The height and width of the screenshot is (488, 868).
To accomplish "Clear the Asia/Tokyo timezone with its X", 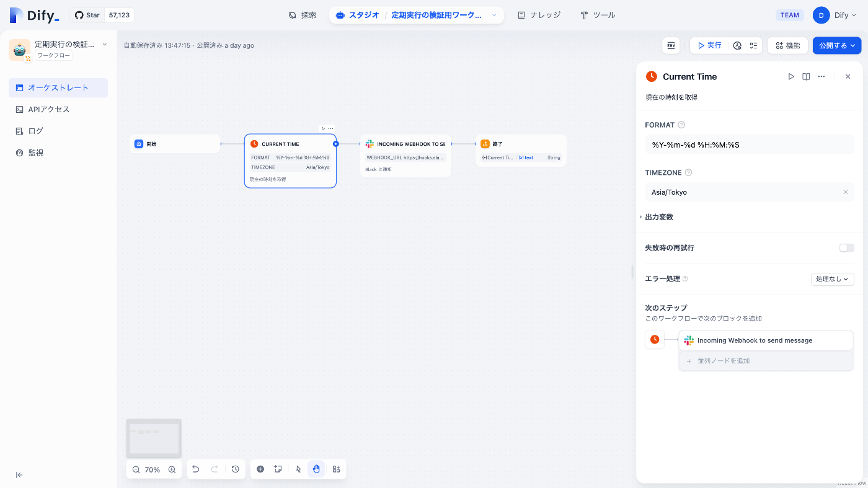I will click(845, 192).
